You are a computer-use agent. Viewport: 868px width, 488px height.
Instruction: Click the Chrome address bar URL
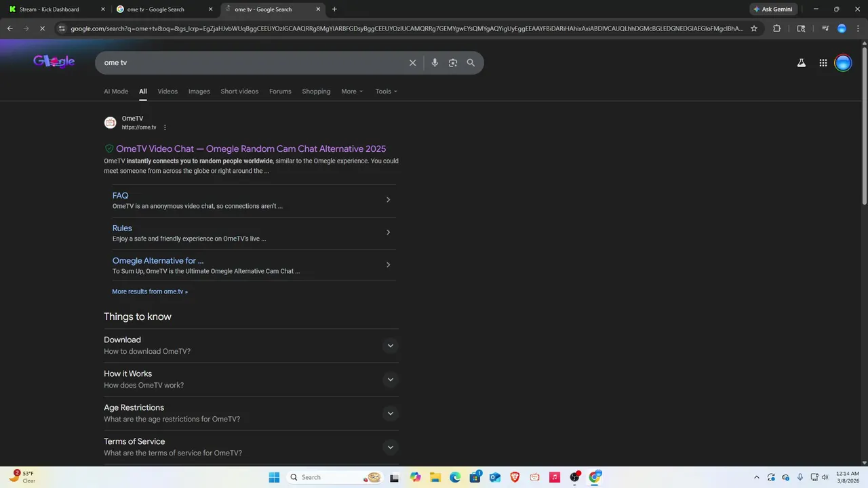click(x=407, y=28)
